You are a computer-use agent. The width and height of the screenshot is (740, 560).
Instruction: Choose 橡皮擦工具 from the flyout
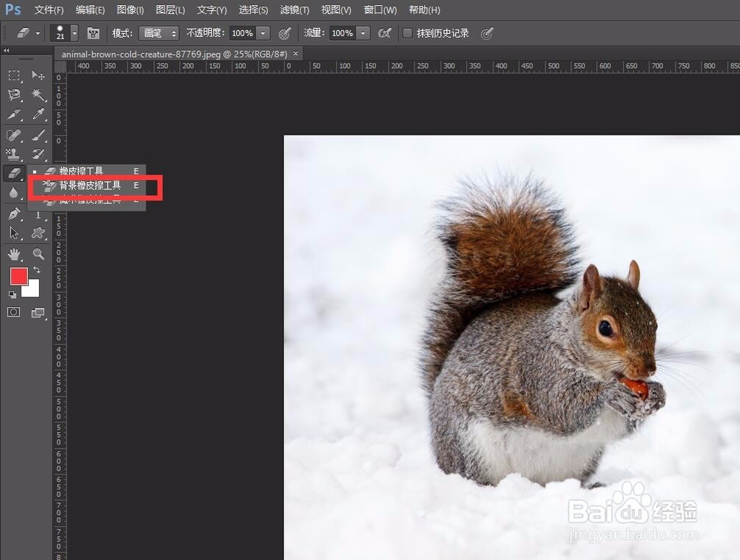[x=87, y=171]
